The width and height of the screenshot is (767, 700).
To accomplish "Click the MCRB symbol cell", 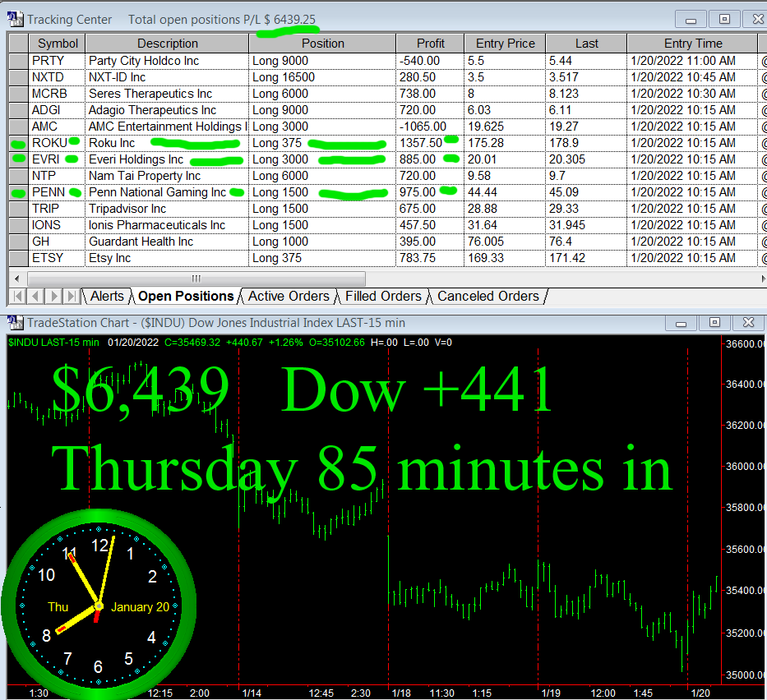I will click(x=57, y=94).
